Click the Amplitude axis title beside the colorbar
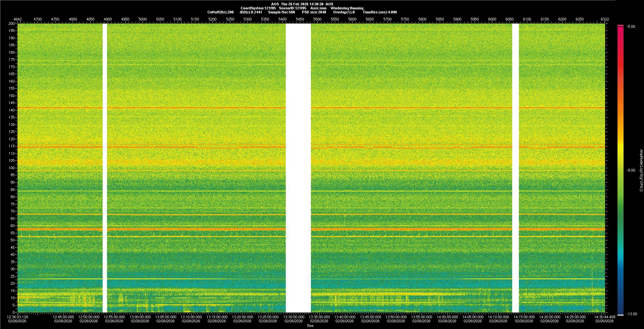The height and width of the screenshot is (329, 644). [641, 170]
